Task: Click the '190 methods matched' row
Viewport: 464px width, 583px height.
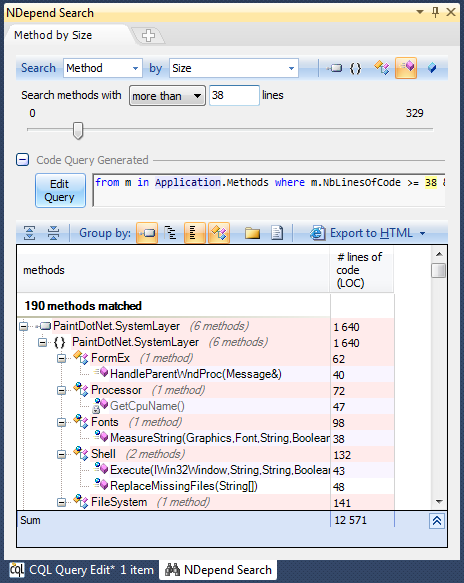Action: pyautogui.click(x=174, y=306)
